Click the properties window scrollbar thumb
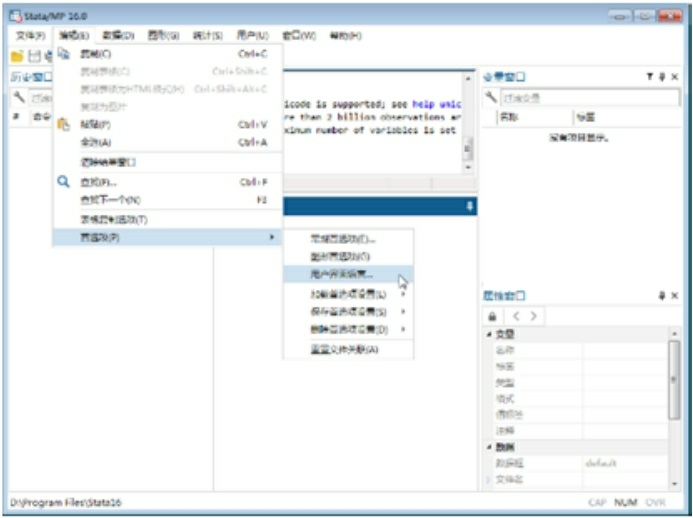The height and width of the screenshot is (518, 693). (x=674, y=380)
